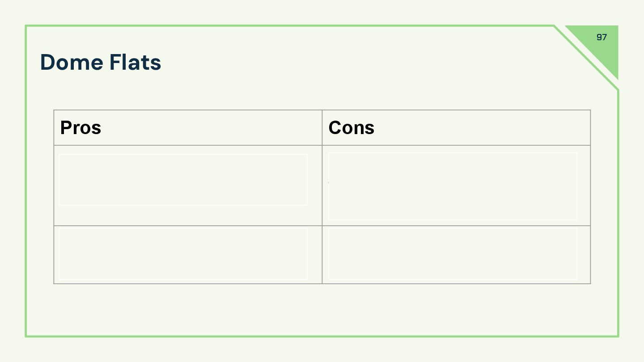Select the "Pros" header cell
644x362 pixels.
pyautogui.click(x=80, y=128)
